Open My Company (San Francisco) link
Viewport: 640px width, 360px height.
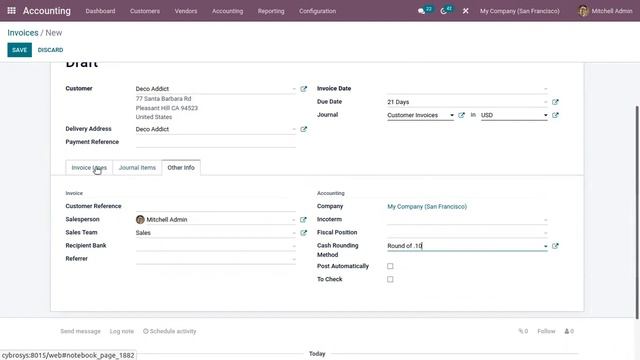[427, 207]
